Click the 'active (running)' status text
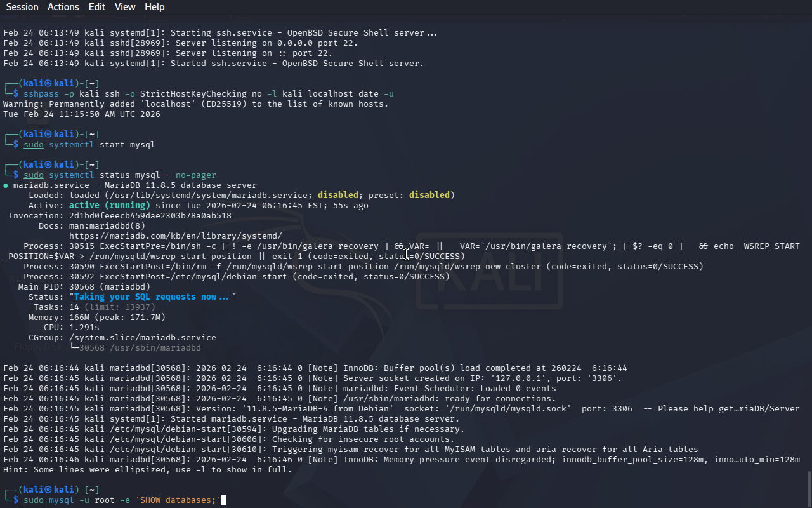 point(109,206)
